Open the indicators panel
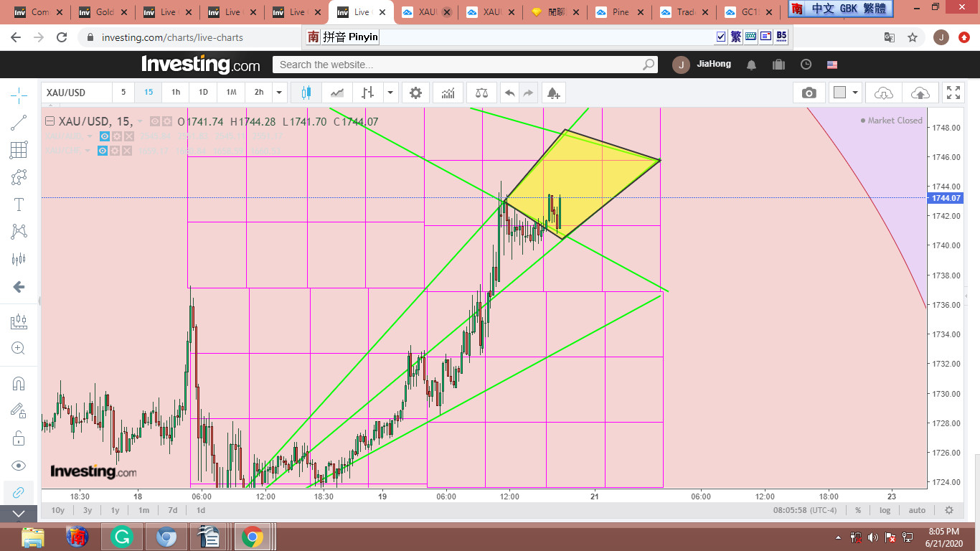The width and height of the screenshot is (980, 551). click(448, 93)
